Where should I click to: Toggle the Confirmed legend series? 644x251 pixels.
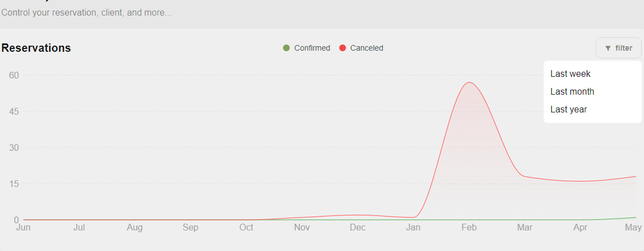(x=306, y=48)
